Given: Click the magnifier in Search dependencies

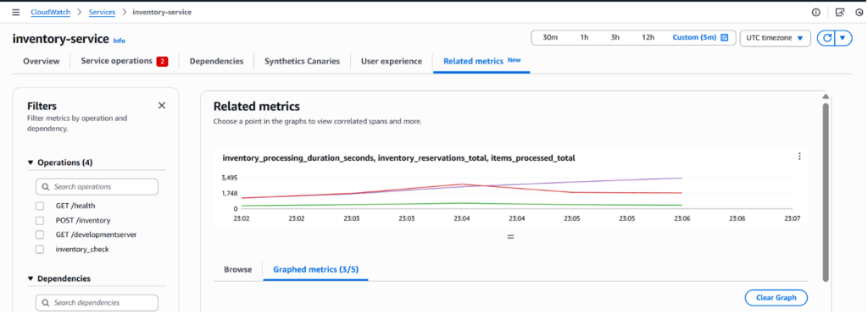Looking at the screenshot, I should [46, 303].
